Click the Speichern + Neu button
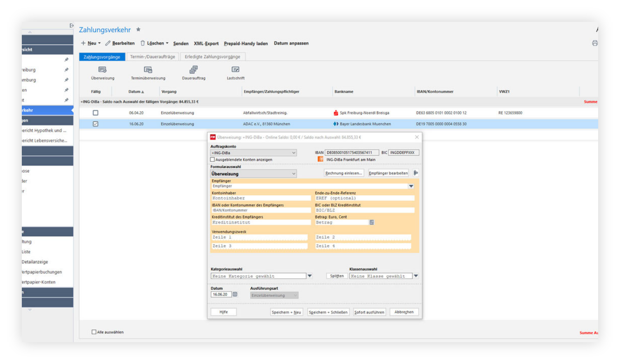 (286, 312)
